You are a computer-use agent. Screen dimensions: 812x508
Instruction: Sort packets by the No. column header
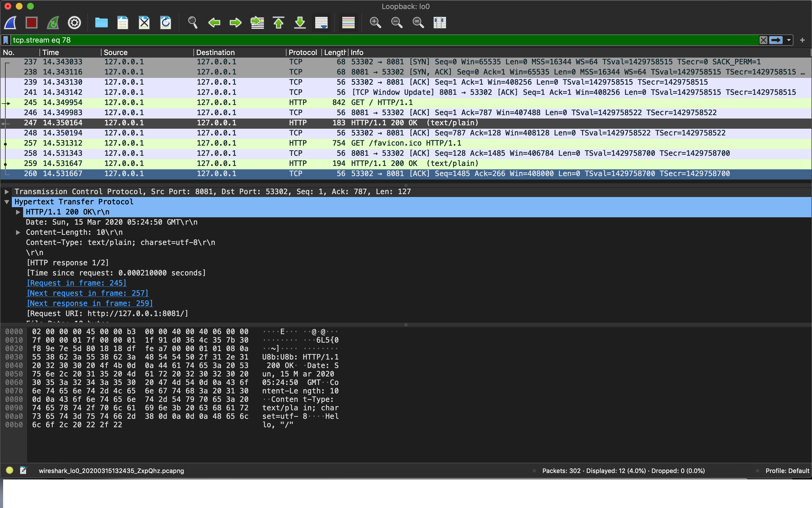(x=20, y=52)
